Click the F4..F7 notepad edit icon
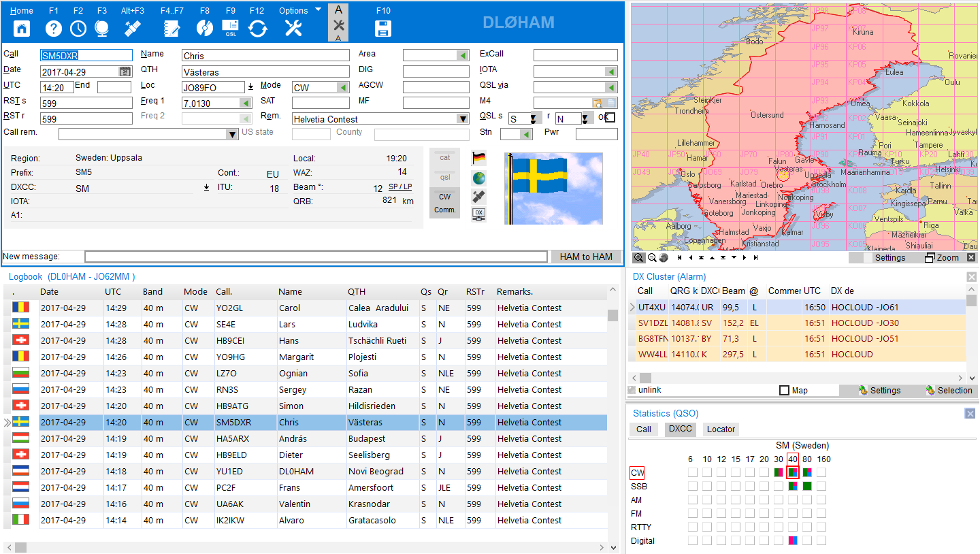This screenshot has height=554, width=980. coord(172,28)
